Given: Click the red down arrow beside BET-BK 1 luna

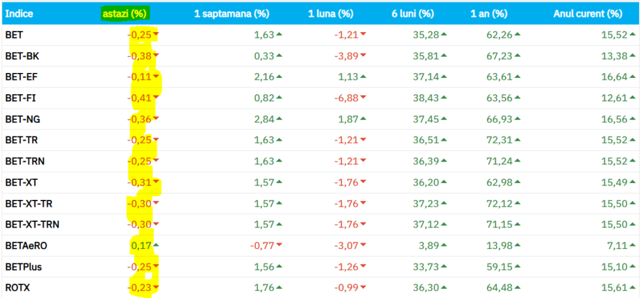Looking at the screenshot, I should coord(363,56).
